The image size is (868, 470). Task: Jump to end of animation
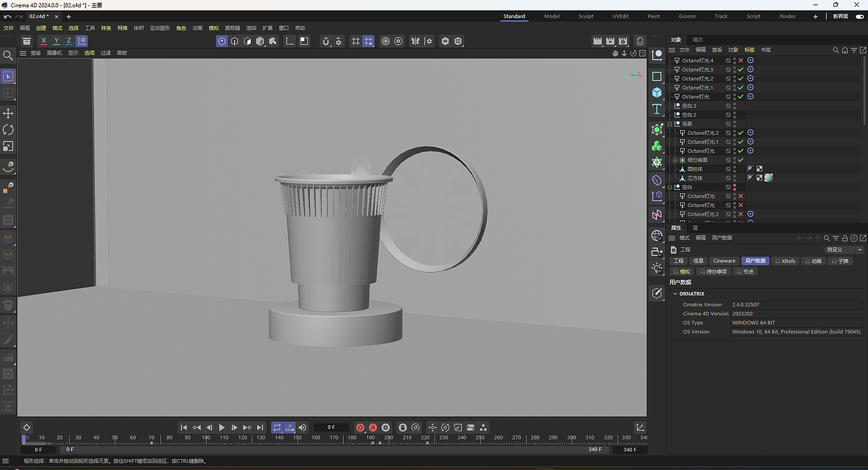tap(260, 427)
